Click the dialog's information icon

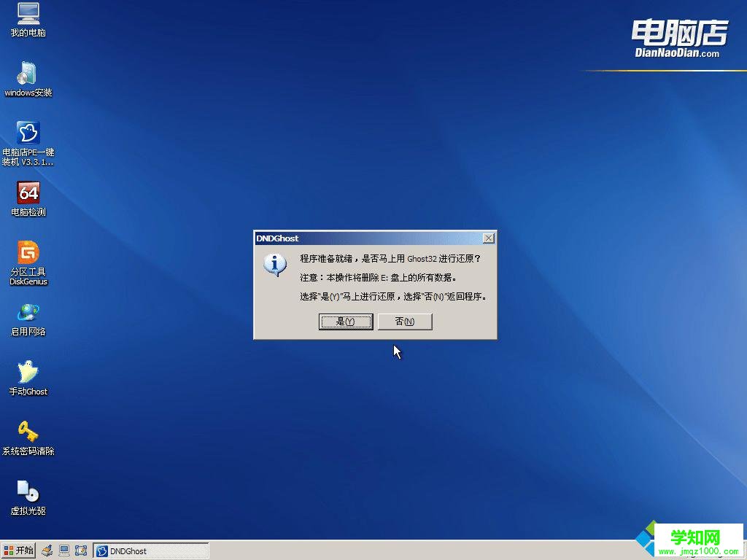275,266
